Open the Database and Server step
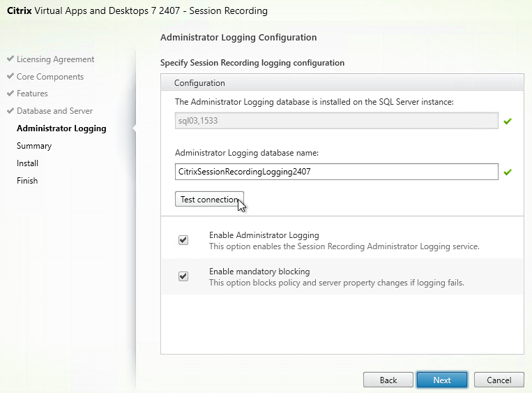Screen dimensions: 532x393 (54, 111)
